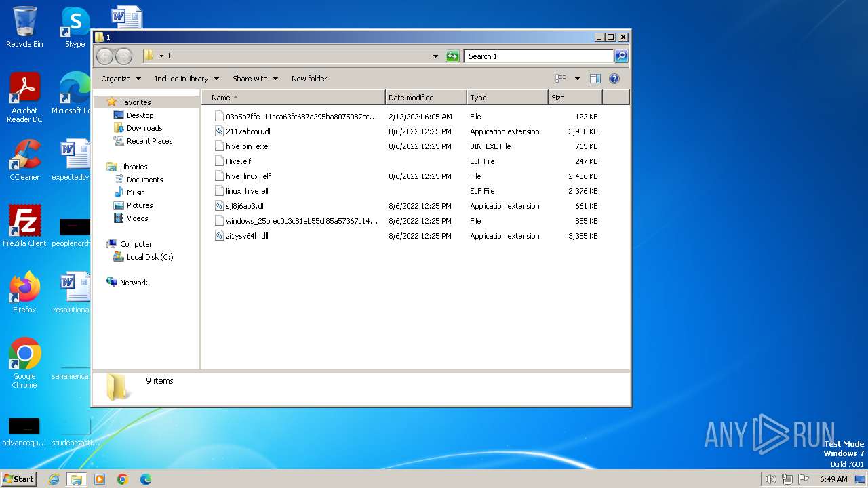The image size is (868, 488).
Task: Open Firefox desktop shortcut
Action: point(24,293)
